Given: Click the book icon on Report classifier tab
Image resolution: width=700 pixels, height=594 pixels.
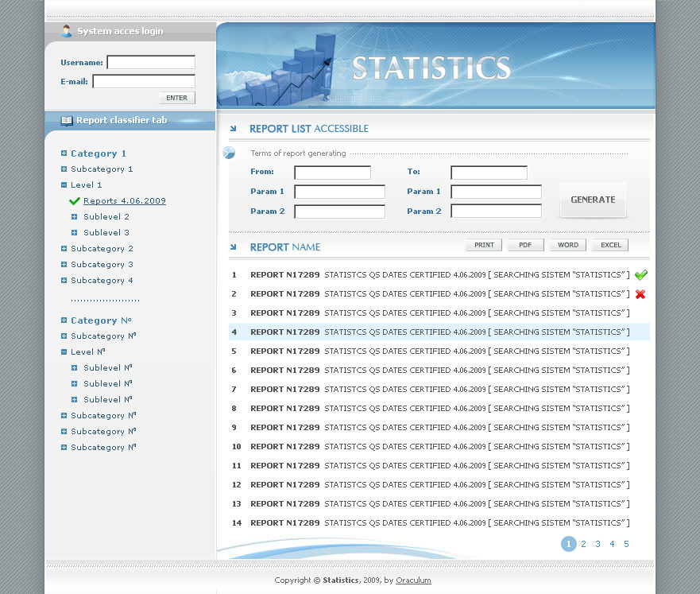Looking at the screenshot, I should 67,121.
